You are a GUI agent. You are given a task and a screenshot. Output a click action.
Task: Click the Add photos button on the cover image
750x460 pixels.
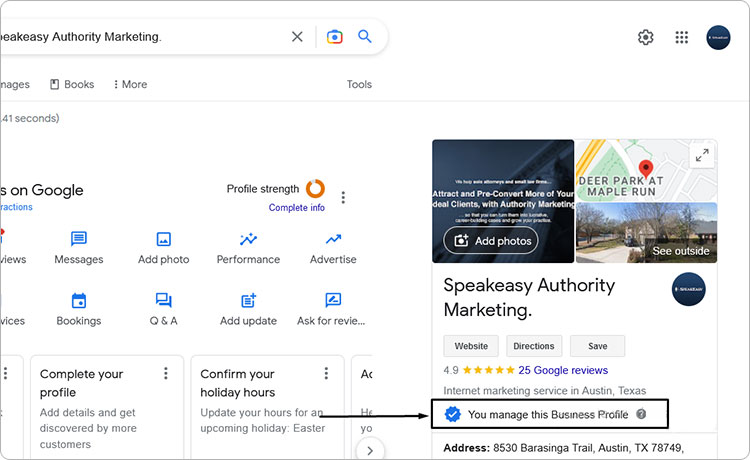pyautogui.click(x=491, y=241)
